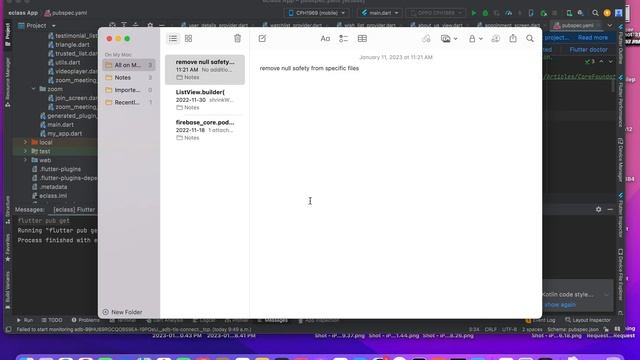This screenshot has height=360, width=640.
Task: Collapse the zoom folder in project tree
Action: (34, 89)
